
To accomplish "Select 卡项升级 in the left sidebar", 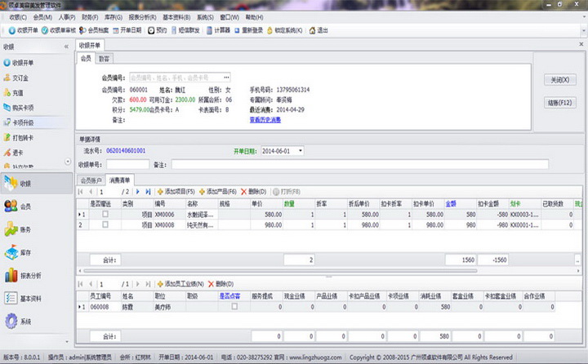I will click(x=19, y=122).
